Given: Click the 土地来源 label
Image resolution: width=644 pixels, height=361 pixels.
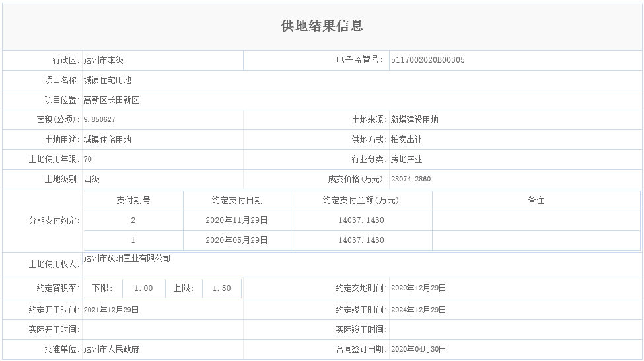Looking at the screenshot, I should pos(369,119).
